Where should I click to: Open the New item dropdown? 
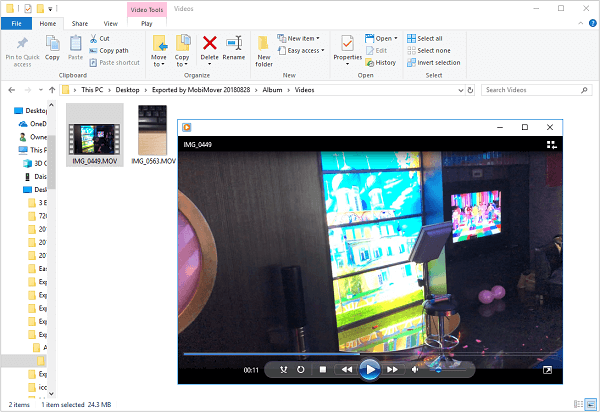304,38
